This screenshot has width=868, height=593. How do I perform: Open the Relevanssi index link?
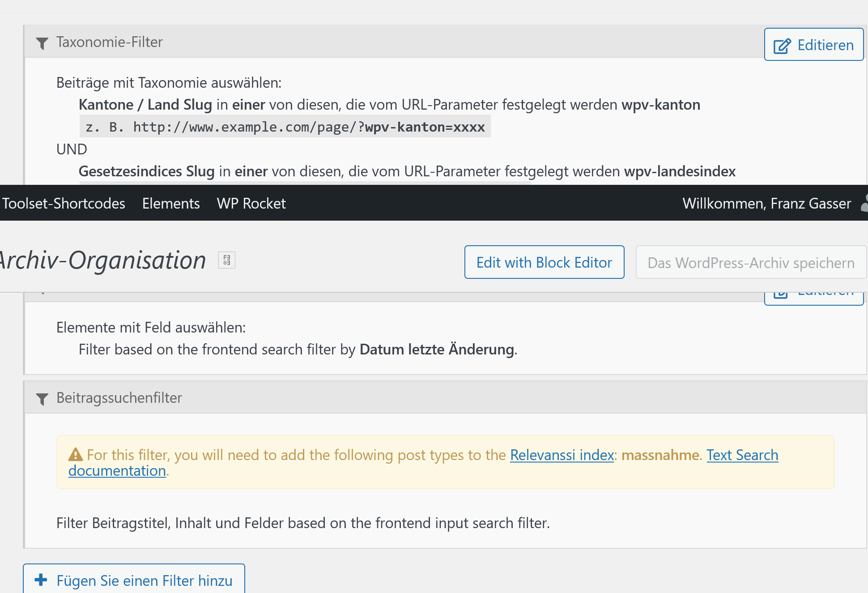pos(562,455)
